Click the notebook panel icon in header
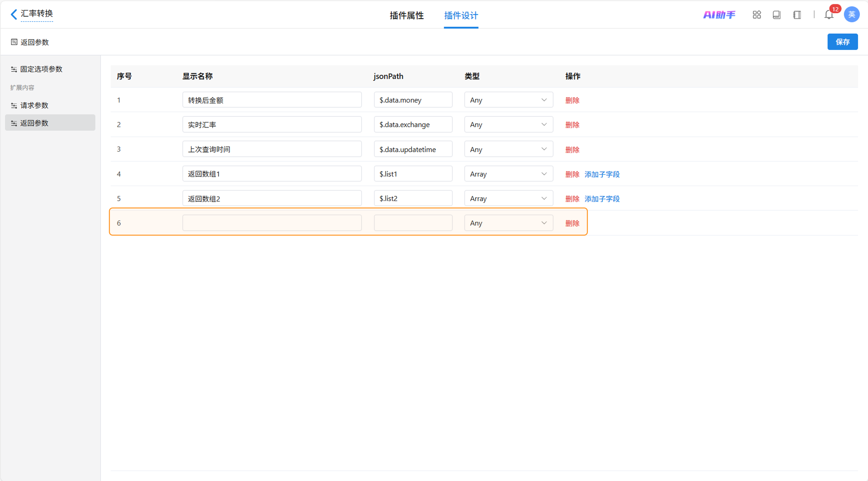This screenshot has height=481, width=868. pos(797,15)
